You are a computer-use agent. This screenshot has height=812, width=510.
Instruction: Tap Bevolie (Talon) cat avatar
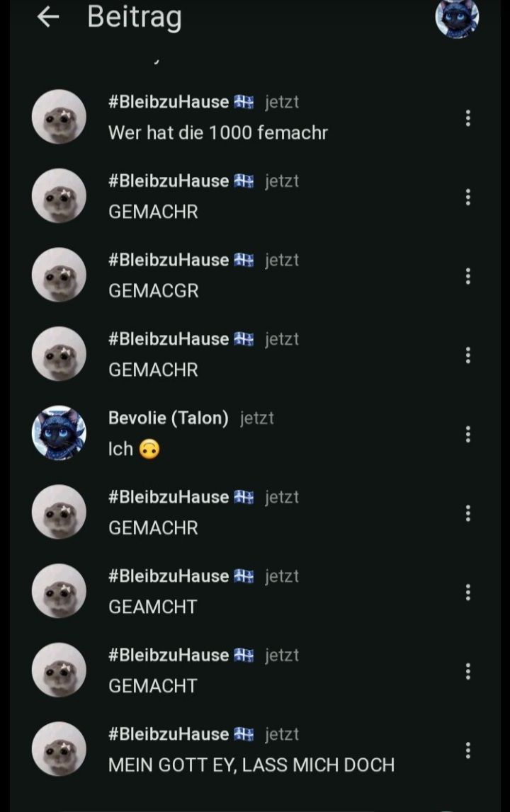coord(59,433)
